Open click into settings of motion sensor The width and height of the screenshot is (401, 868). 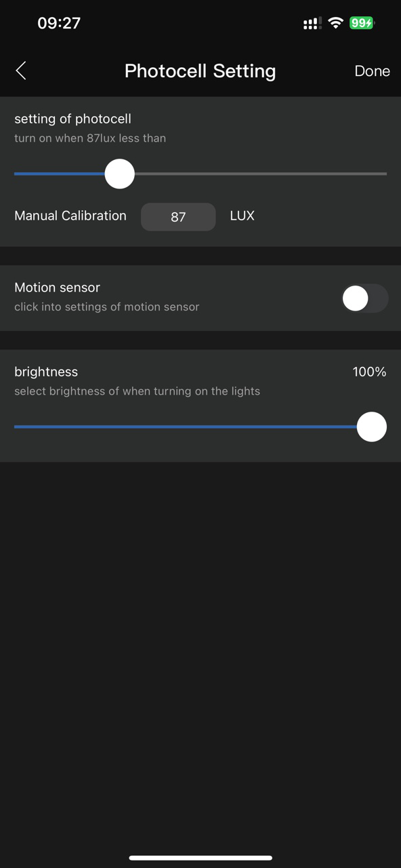click(x=107, y=307)
